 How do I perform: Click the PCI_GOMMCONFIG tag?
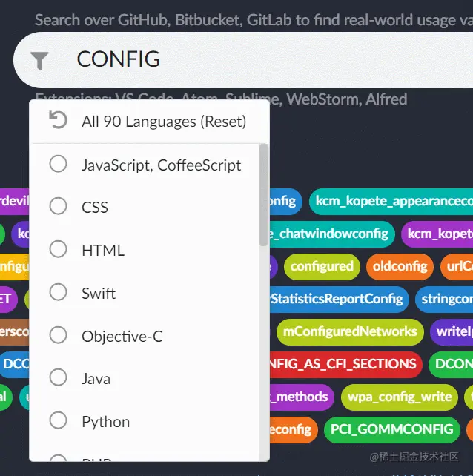(x=392, y=430)
